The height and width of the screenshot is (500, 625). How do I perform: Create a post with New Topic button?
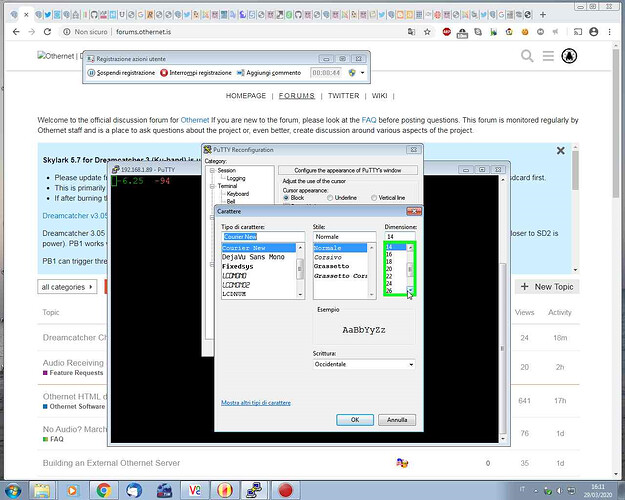point(547,287)
